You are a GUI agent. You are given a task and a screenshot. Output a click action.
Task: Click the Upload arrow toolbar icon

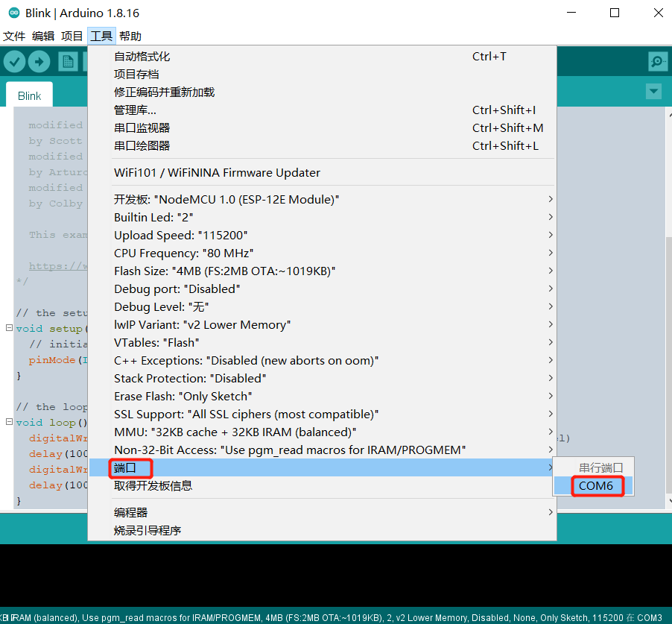point(39,62)
